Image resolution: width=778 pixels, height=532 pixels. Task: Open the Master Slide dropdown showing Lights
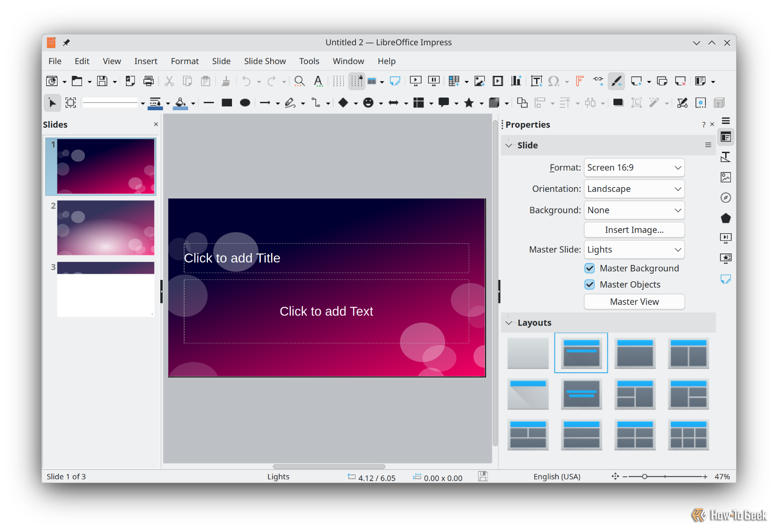click(x=634, y=249)
